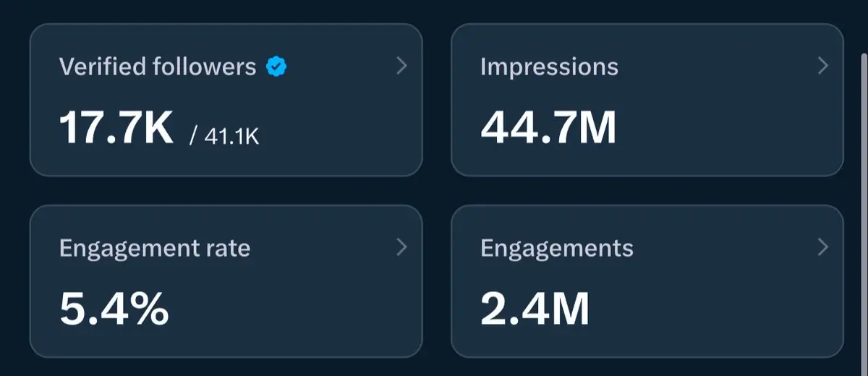
Task: Click the 17.7K verified followers count
Action: [x=116, y=128]
